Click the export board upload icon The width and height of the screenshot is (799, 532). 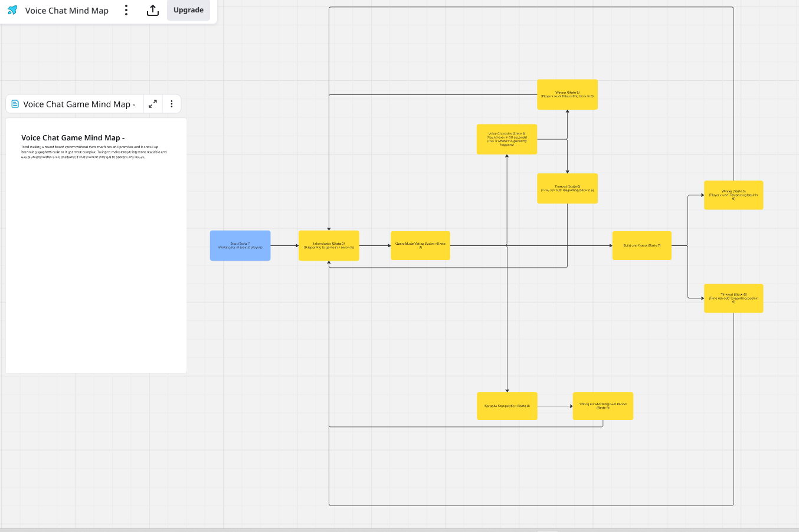point(153,10)
